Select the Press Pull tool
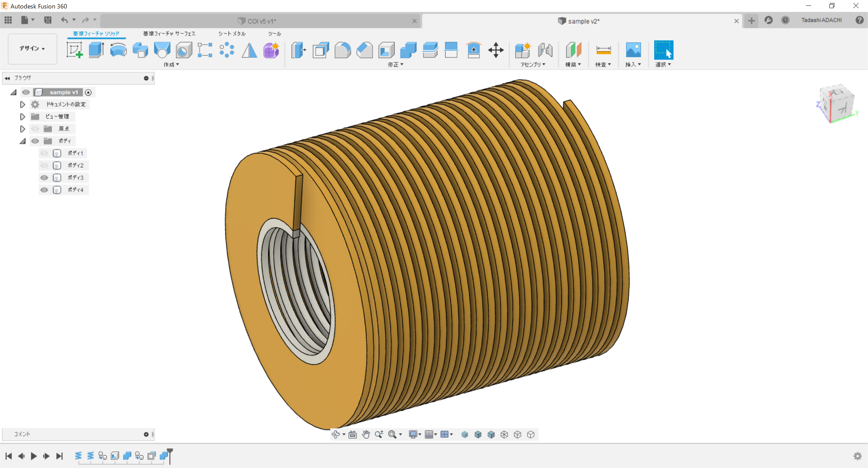This screenshot has height=468, width=868. click(x=299, y=50)
